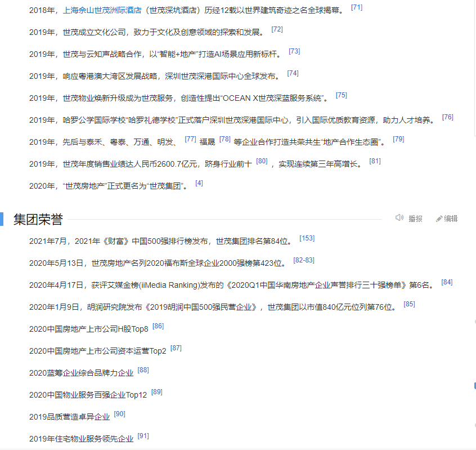Click the line 2019品质营造卓异企业
The width and height of the screenshot is (476, 450).
[x=70, y=417]
